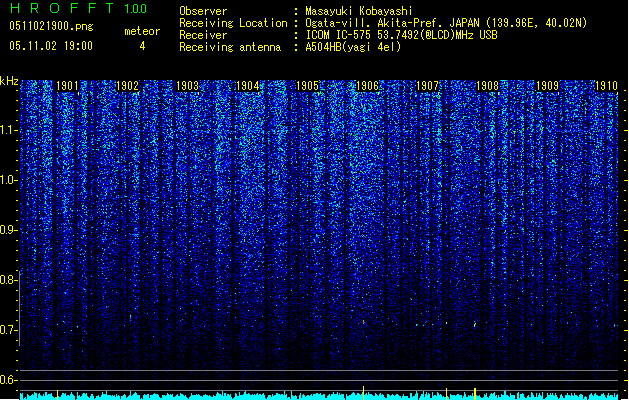The width and height of the screenshot is (629, 400).
Task: Click the kHz axis unit label
Action: (9, 81)
